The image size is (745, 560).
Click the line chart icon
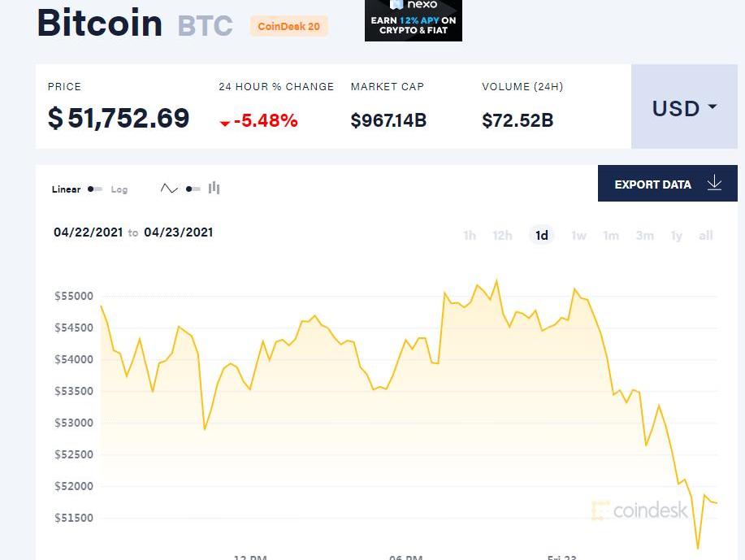(169, 189)
